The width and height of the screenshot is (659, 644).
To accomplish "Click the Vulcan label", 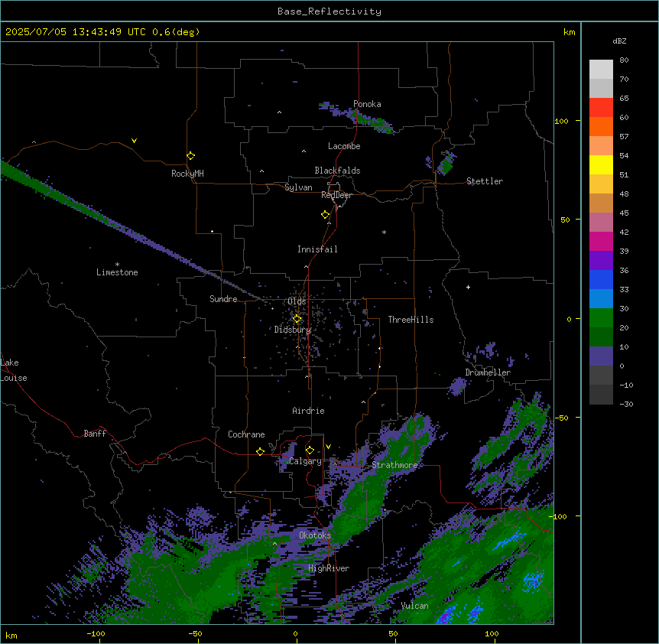I will point(414,606).
